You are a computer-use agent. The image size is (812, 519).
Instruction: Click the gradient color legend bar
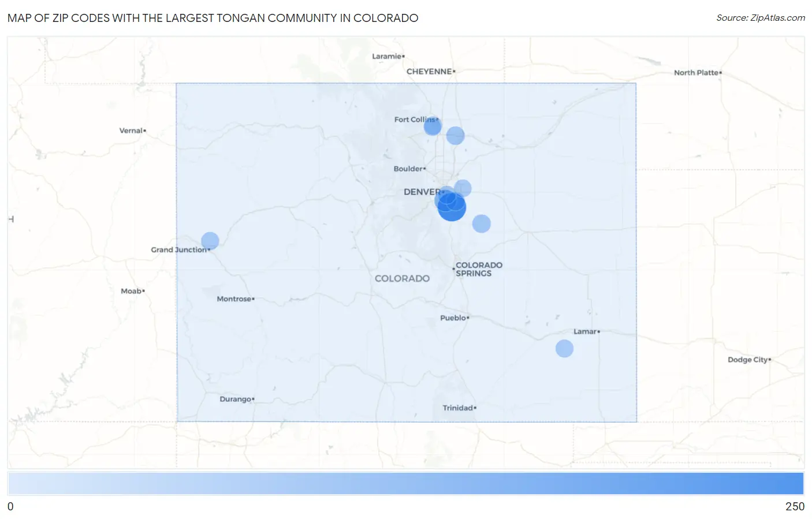(x=406, y=484)
